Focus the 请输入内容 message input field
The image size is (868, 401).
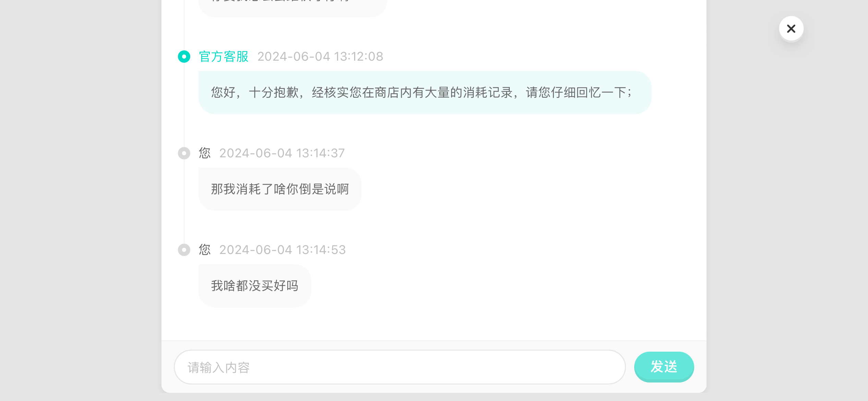400,367
